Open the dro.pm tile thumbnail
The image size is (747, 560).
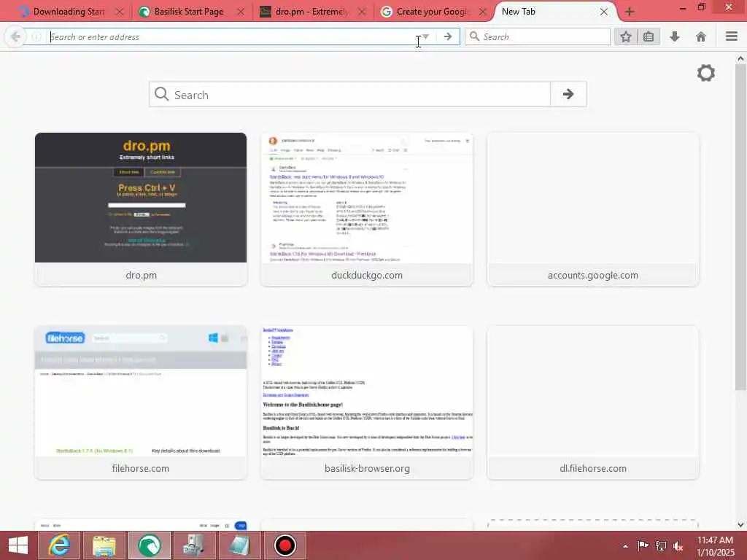pyautogui.click(x=141, y=198)
